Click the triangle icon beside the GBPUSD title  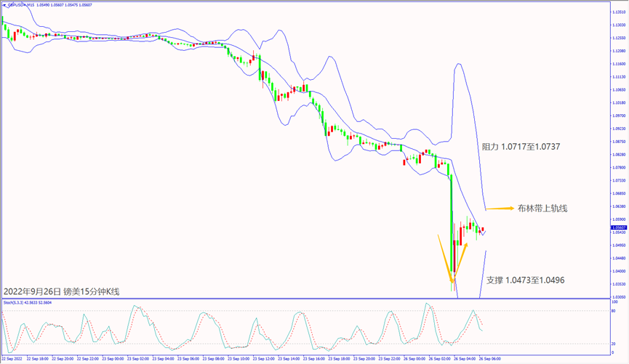[4, 4]
